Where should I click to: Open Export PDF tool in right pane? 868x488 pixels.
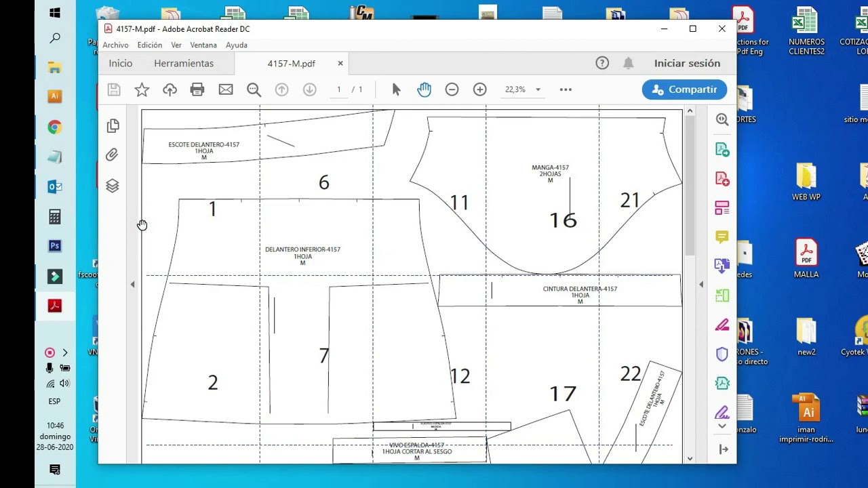(722, 149)
